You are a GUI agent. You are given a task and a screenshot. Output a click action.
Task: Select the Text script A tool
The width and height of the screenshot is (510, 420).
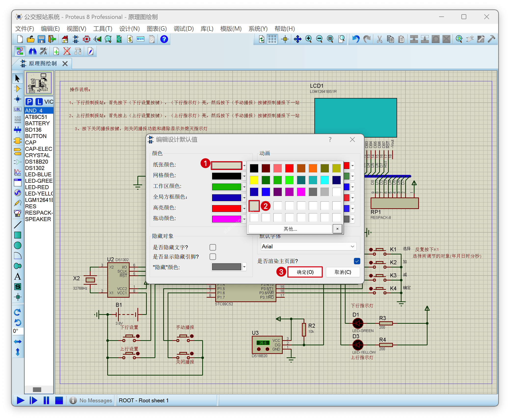coord(17,277)
